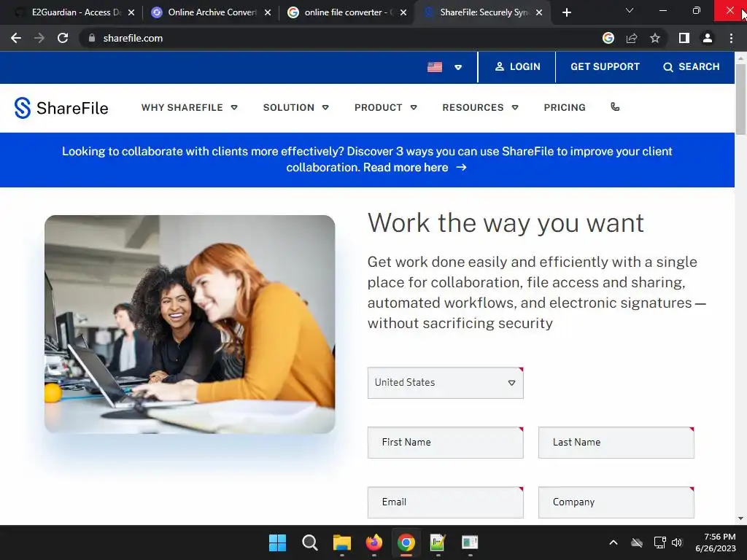
Task: Open the green notepad taskbar app
Action: [438, 542]
